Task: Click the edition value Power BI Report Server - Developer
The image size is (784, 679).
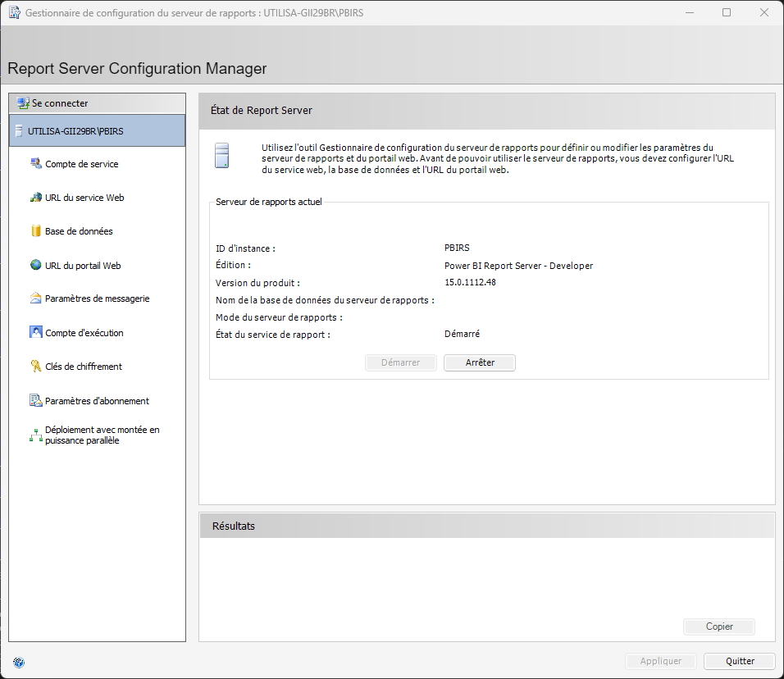Action: 518,266
